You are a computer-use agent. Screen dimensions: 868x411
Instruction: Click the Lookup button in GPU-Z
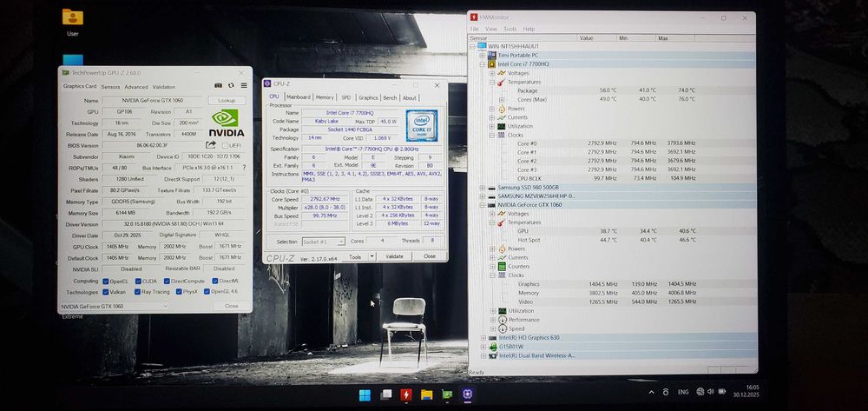click(x=227, y=101)
